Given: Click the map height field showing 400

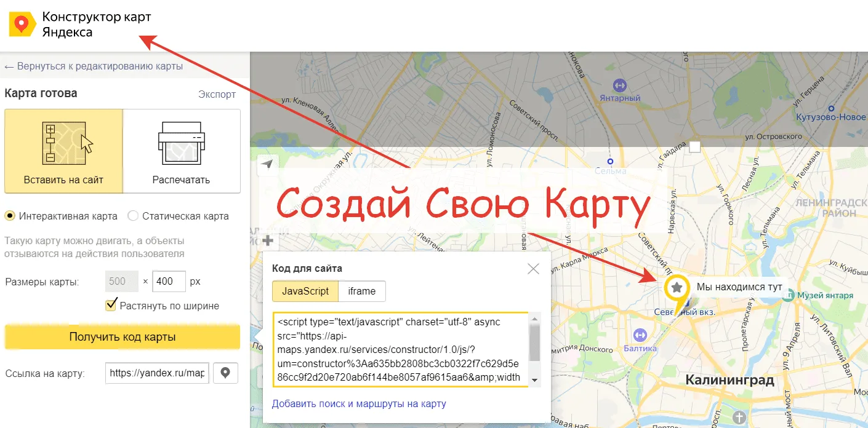Looking at the screenshot, I should click(169, 282).
